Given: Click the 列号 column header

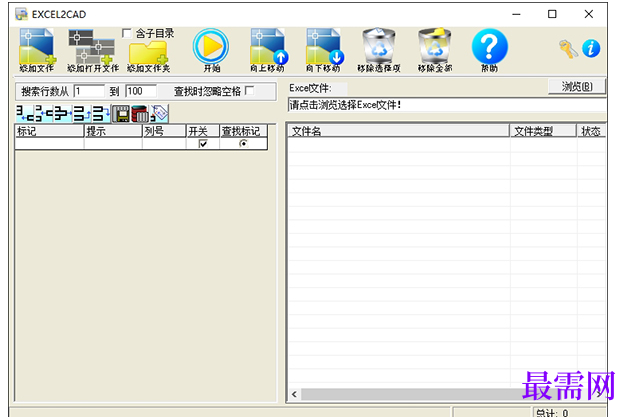Looking at the screenshot, I should pyautogui.click(x=164, y=131).
